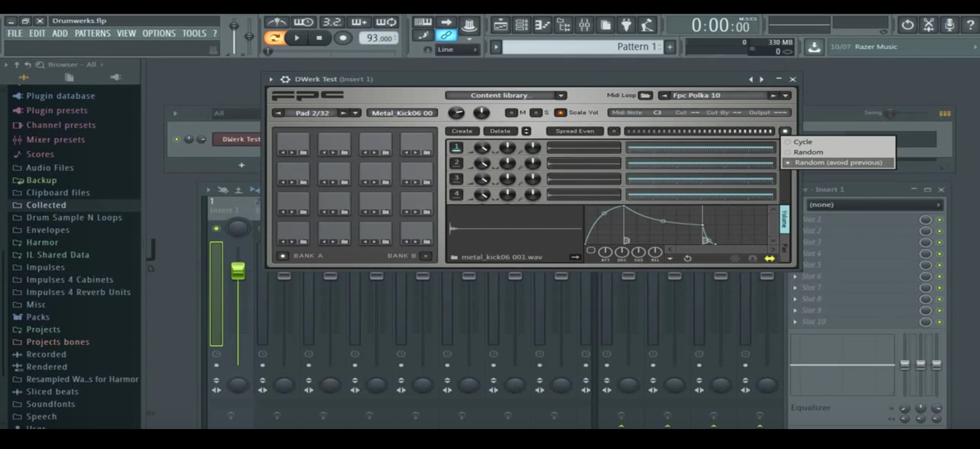Open the Fpc Polka 10 preset dropdown arrow

[786, 96]
